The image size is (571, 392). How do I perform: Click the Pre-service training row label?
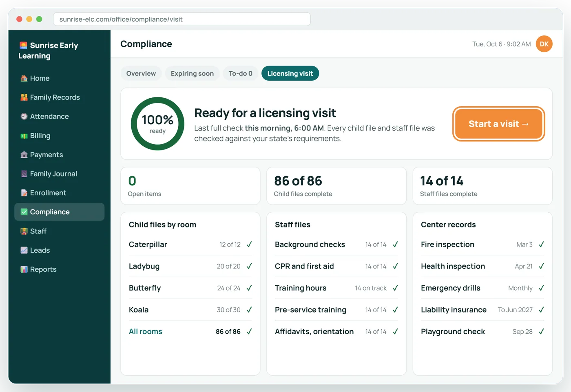click(310, 310)
